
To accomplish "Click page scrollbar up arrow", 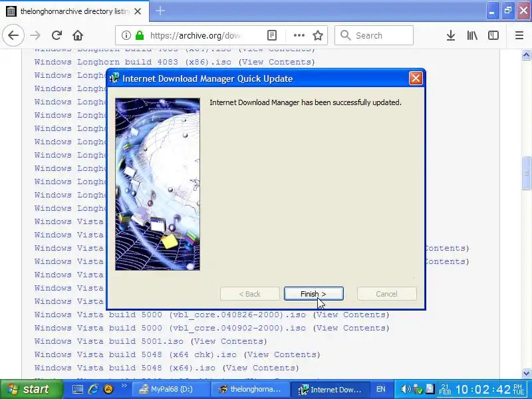I will tap(526, 55).
